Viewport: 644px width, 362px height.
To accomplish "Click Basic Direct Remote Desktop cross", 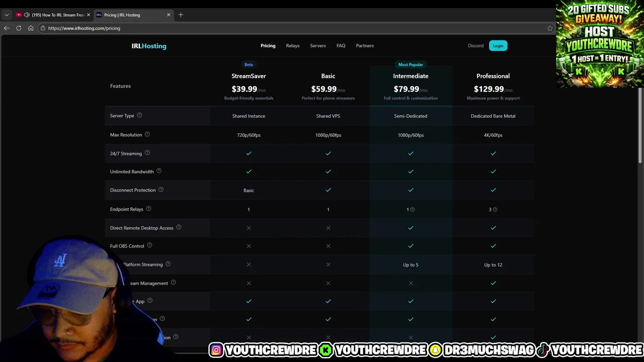I will (x=328, y=228).
